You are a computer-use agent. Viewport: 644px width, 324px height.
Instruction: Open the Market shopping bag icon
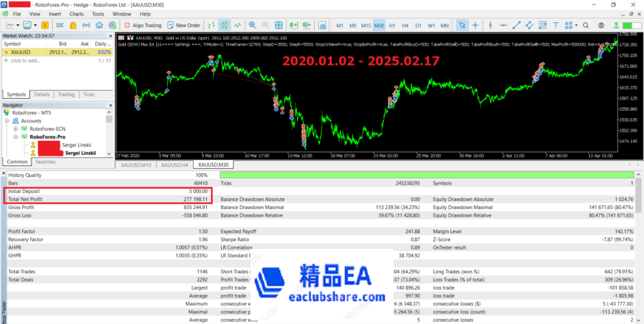point(73,26)
